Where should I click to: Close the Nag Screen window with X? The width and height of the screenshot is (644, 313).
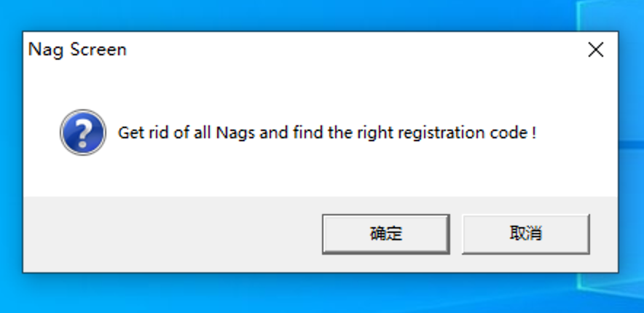pyautogui.click(x=595, y=50)
